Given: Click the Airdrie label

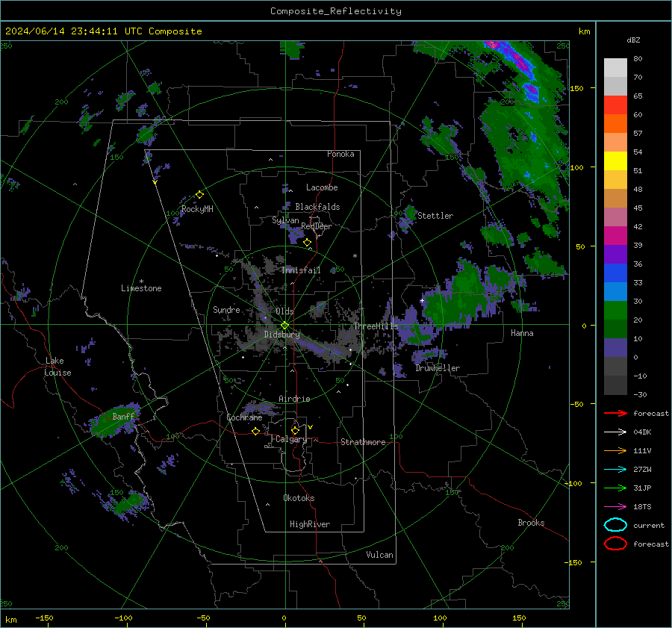Looking at the screenshot, I should click(x=294, y=399).
